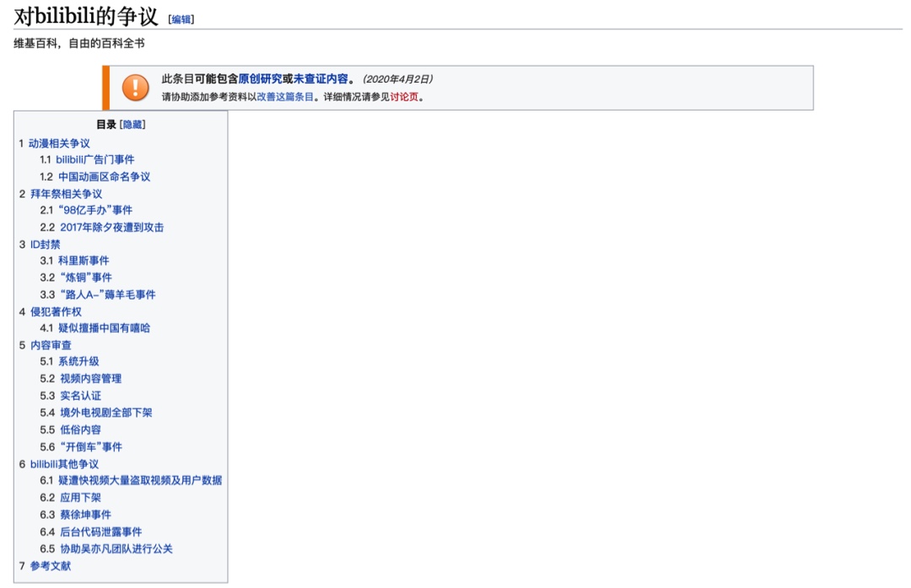Click the 编辑 link beside the title

(x=181, y=19)
